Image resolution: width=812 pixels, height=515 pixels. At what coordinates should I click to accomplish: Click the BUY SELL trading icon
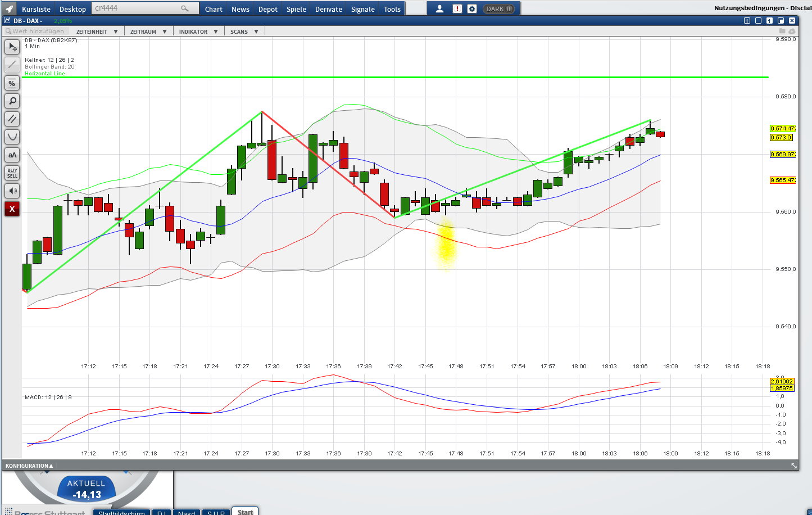click(12, 173)
